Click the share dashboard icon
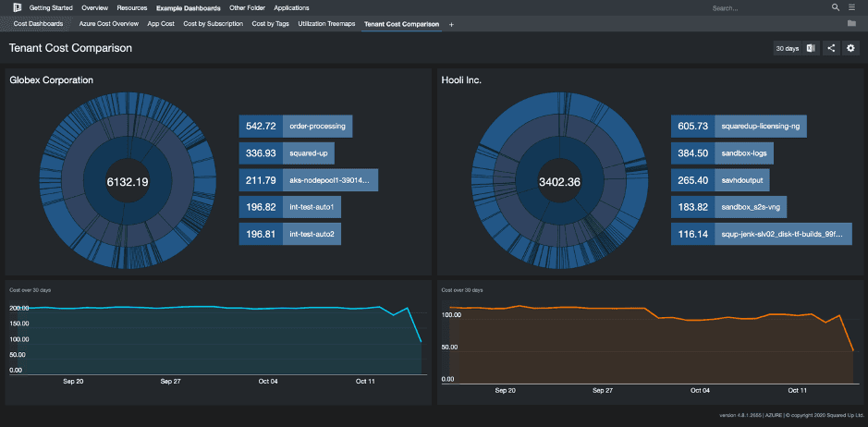868x427 pixels. click(831, 48)
